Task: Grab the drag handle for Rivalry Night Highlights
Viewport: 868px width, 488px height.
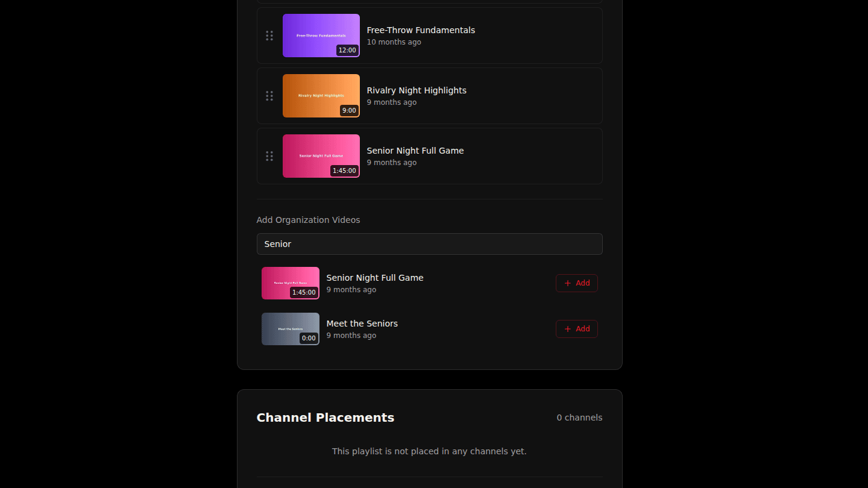Action: (269, 96)
